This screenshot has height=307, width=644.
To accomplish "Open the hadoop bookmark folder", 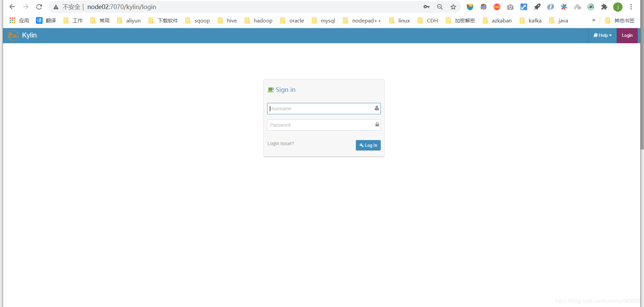I will [258, 20].
